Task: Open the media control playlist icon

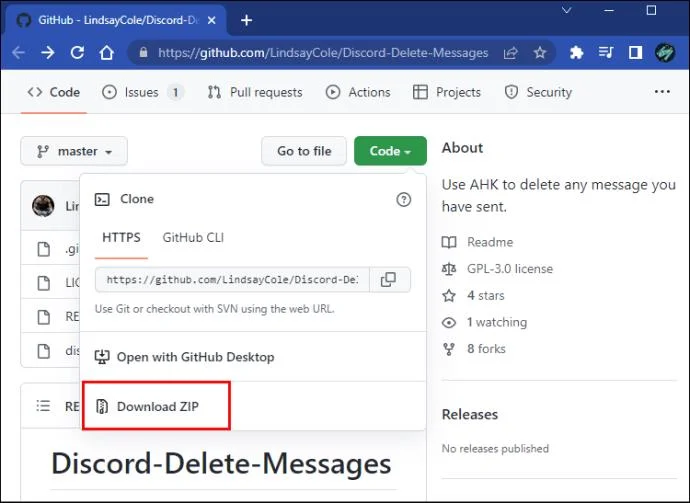Action: coord(606,53)
